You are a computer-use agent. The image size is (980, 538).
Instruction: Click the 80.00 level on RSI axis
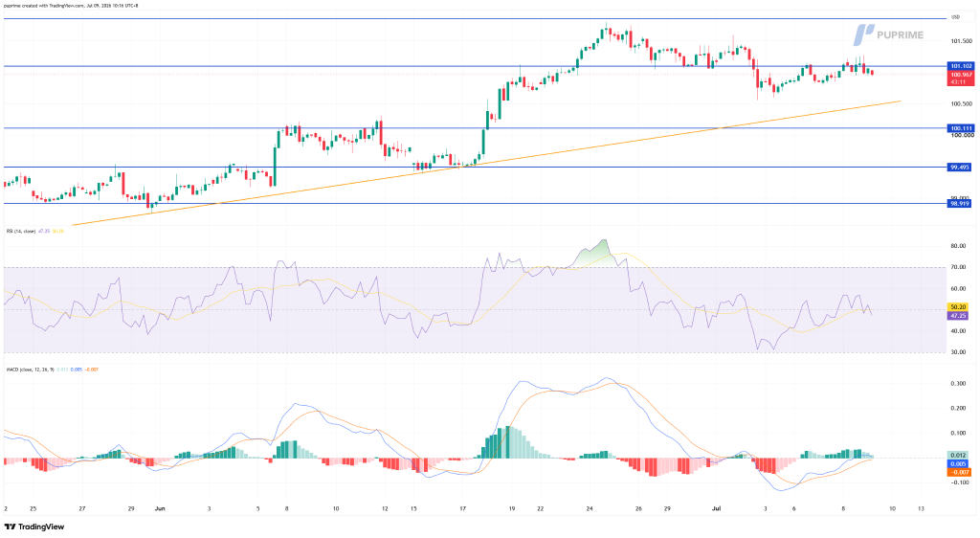pos(958,246)
